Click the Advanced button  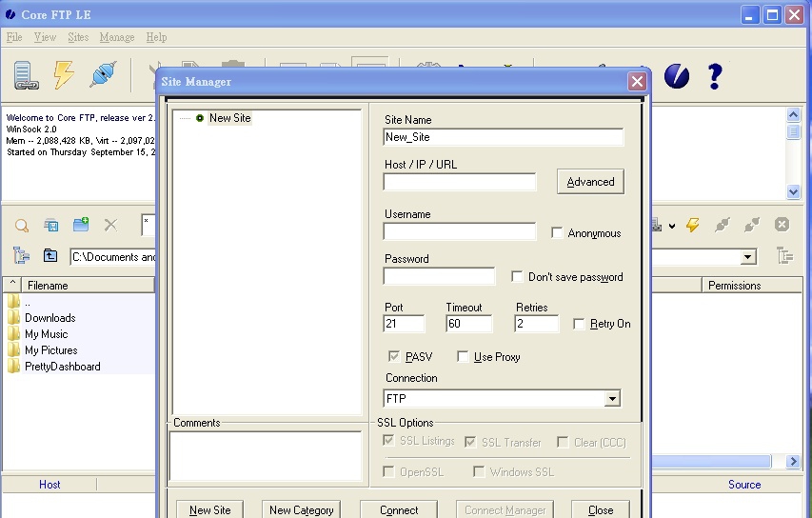590,182
